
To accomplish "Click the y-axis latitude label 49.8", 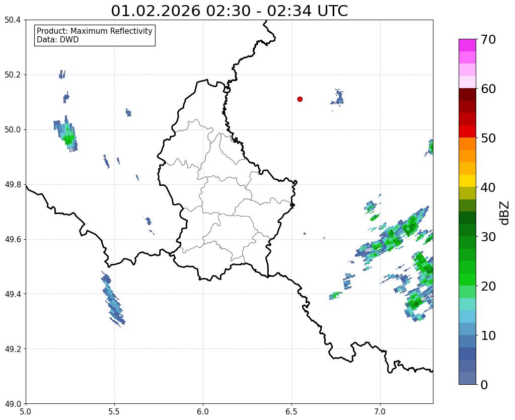I will [x=13, y=184].
